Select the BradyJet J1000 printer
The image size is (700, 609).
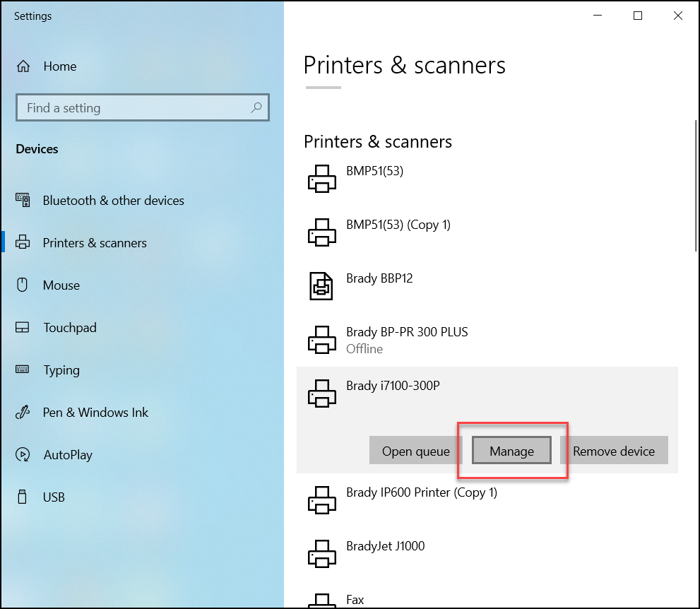487,554
